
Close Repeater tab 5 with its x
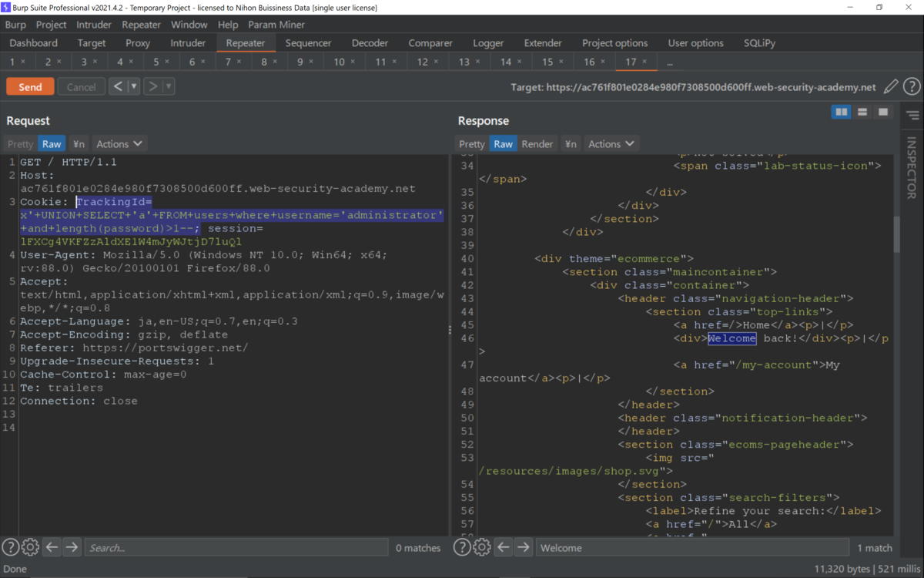pyautogui.click(x=166, y=62)
